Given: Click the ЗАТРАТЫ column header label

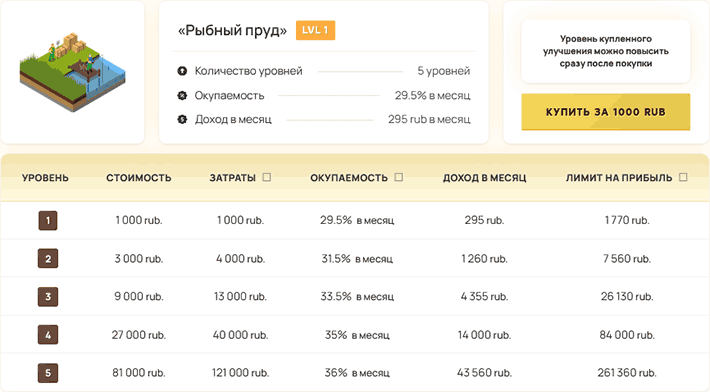Looking at the screenshot, I should coord(232,178).
